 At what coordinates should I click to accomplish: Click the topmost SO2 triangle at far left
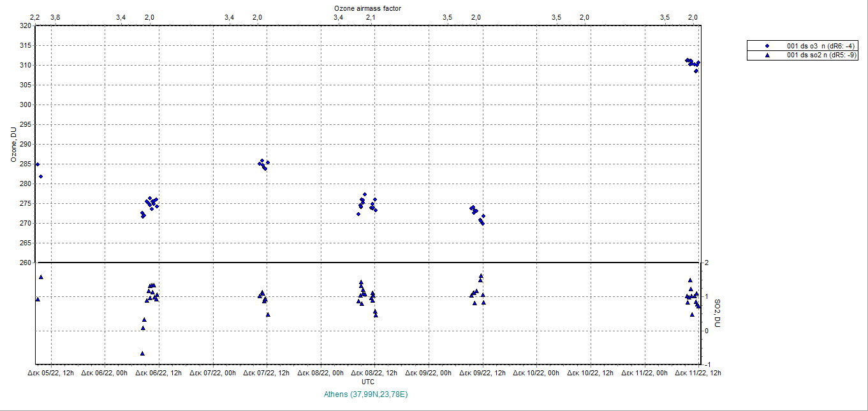41,277
